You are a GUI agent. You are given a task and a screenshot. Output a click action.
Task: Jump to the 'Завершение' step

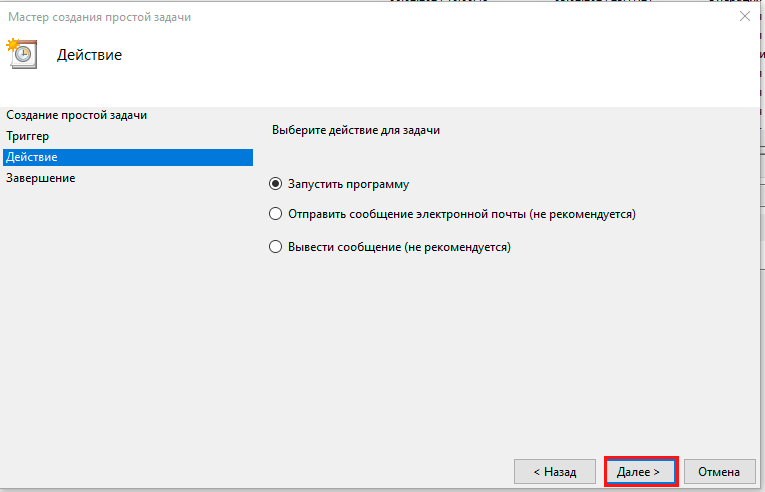point(40,178)
